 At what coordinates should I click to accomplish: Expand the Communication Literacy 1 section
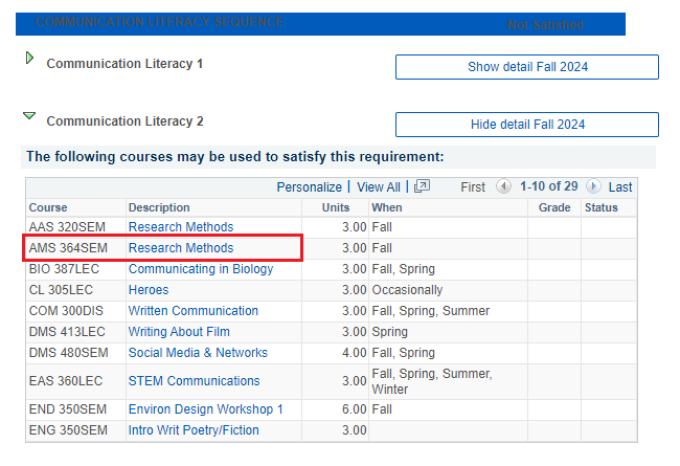(29, 59)
